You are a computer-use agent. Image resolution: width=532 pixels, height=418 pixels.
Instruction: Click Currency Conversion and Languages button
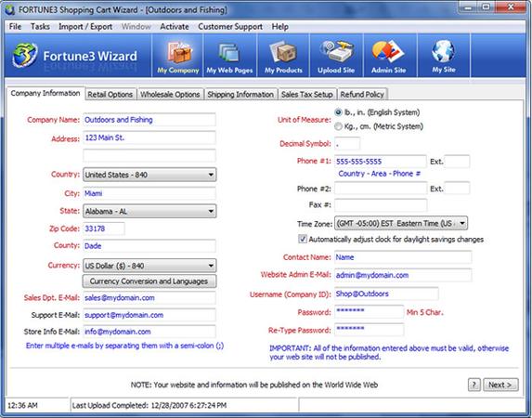pos(149,281)
